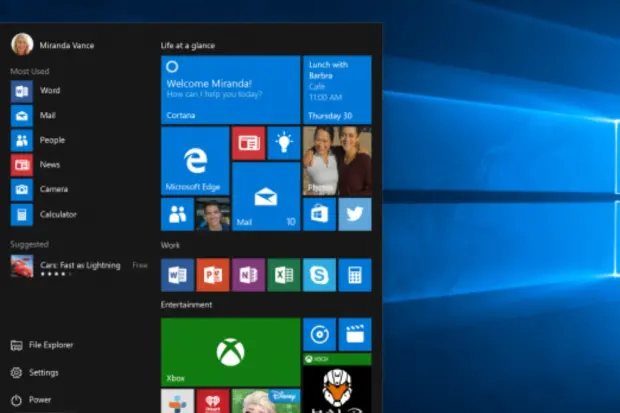Open the Store shopping bag tile
This screenshot has height=413, width=620.
[319, 214]
